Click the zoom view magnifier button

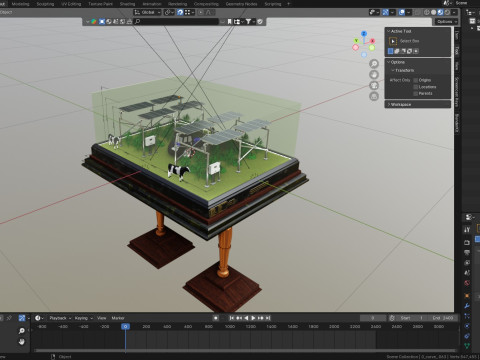coord(374,64)
